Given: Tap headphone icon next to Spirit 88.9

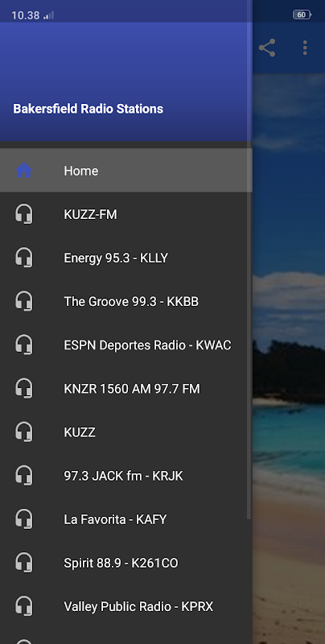Looking at the screenshot, I should (24, 562).
